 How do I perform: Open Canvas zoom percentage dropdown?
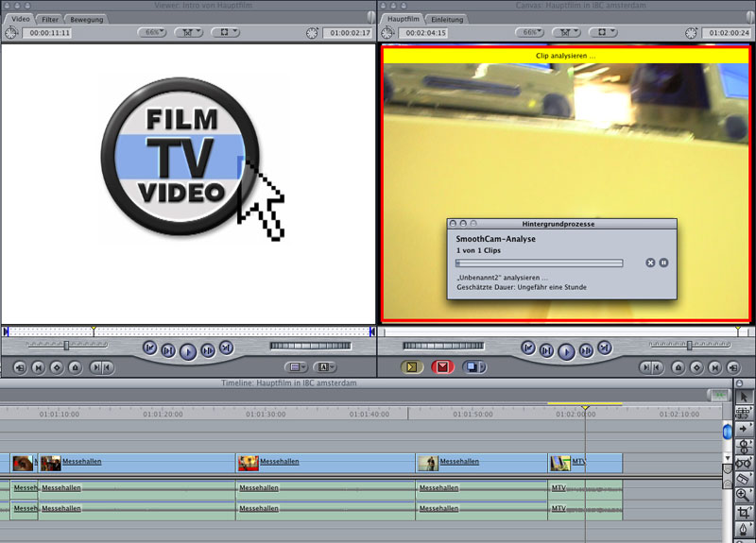click(x=529, y=32)
